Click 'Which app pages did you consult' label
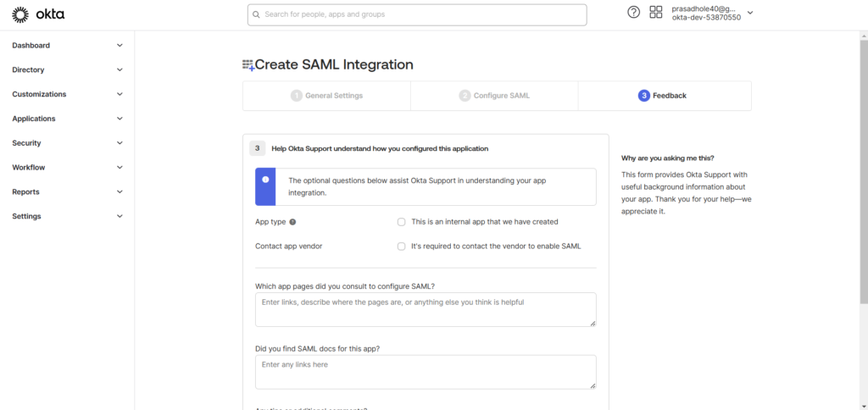Screen dimensions: 868x410 coord(345,286)
